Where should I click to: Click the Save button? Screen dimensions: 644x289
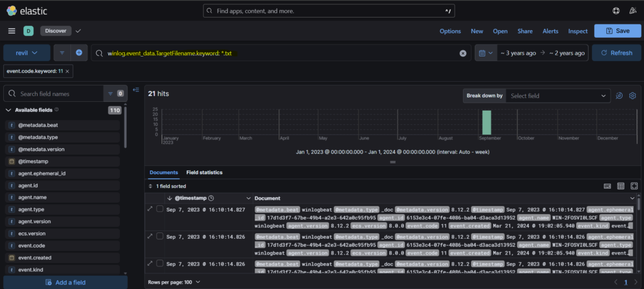tap(616, 31)
